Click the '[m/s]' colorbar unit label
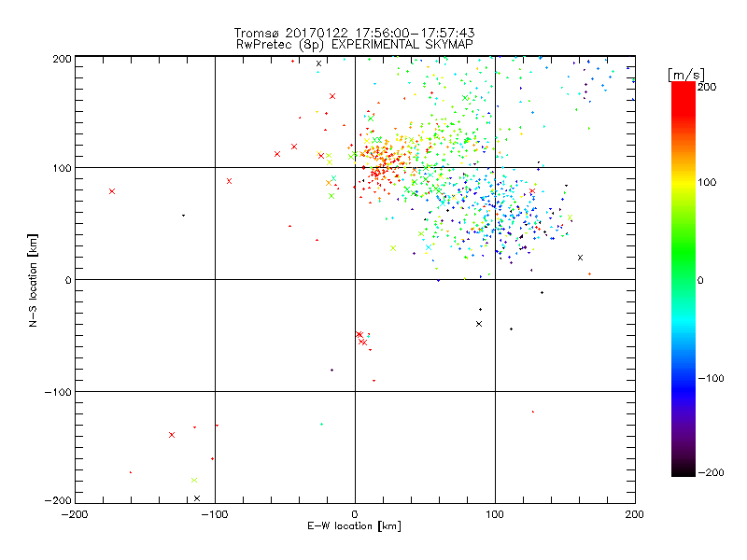747x560 pixels. (686, 75)
